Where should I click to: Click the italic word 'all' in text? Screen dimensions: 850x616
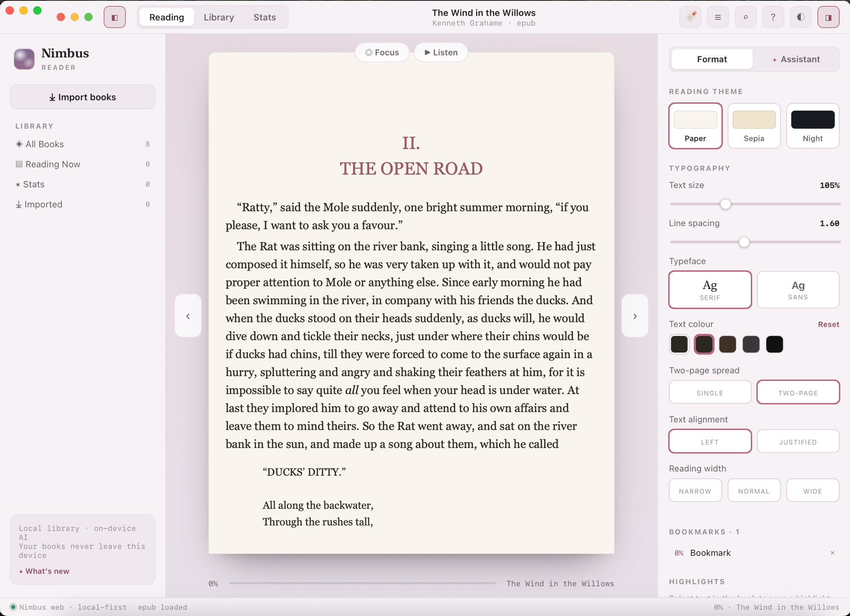click(x=351, y=390)
